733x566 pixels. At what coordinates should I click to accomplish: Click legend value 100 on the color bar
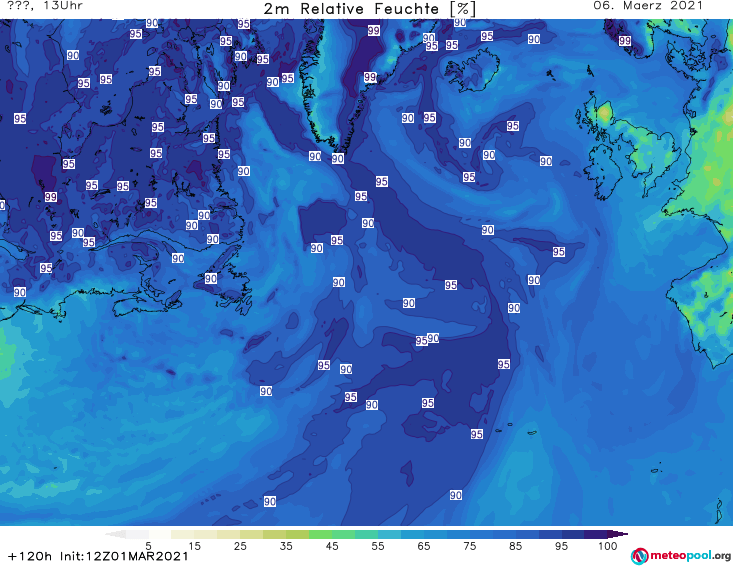coord(608,546)
